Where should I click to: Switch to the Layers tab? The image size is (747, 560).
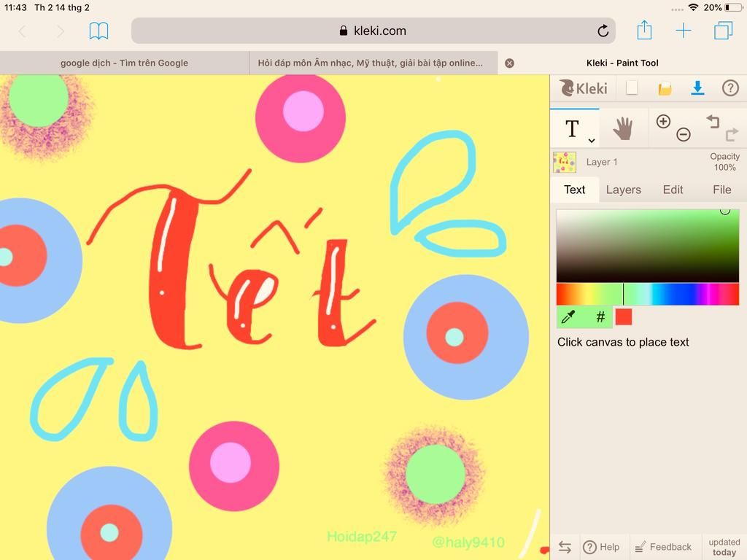click(x=623, y=190)
